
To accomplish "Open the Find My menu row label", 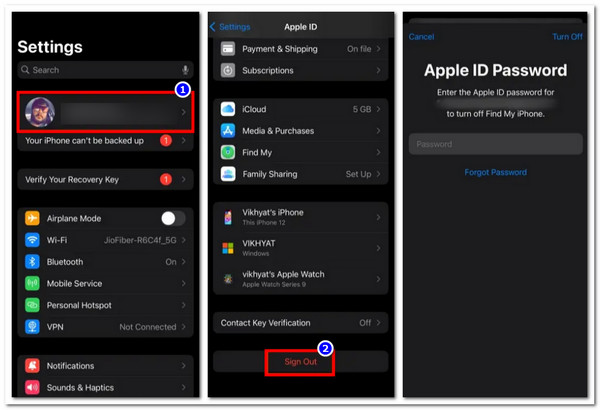I will pyautogui.click(x=257, y=152).
